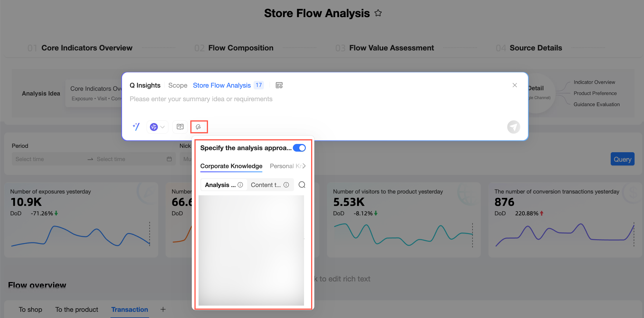Viewport: 644px width, 318px height.
Task: Click the info icon beside Content t...
Action: 286,185
